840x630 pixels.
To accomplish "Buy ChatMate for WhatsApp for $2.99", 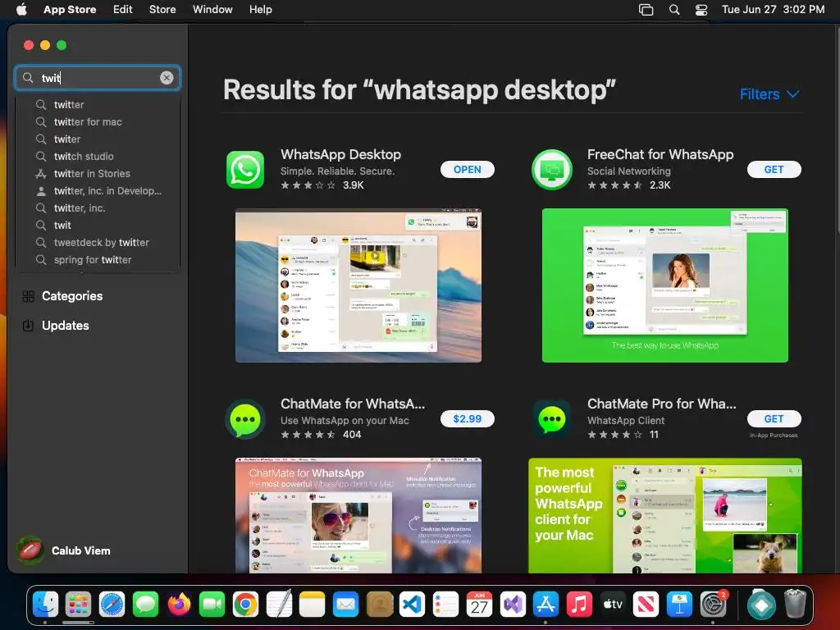I will pyautogui.click(x=467, y=419).
